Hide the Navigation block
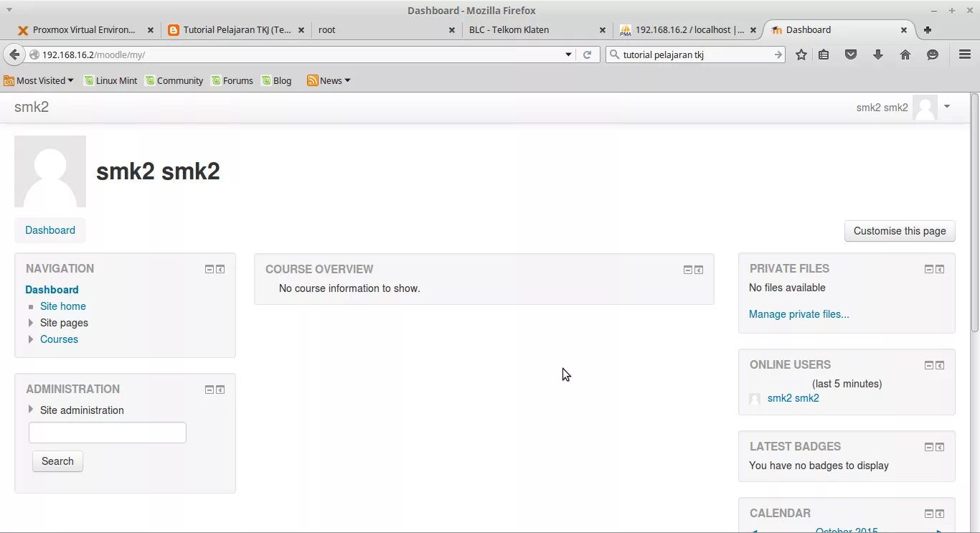The width and height of the screenshot is (980, 533). (209, 270)
